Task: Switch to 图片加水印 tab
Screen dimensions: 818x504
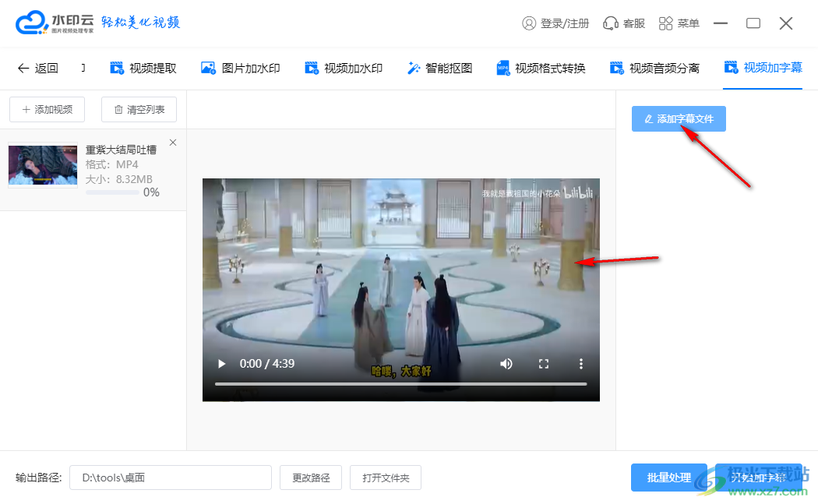Action: [241, 69]
